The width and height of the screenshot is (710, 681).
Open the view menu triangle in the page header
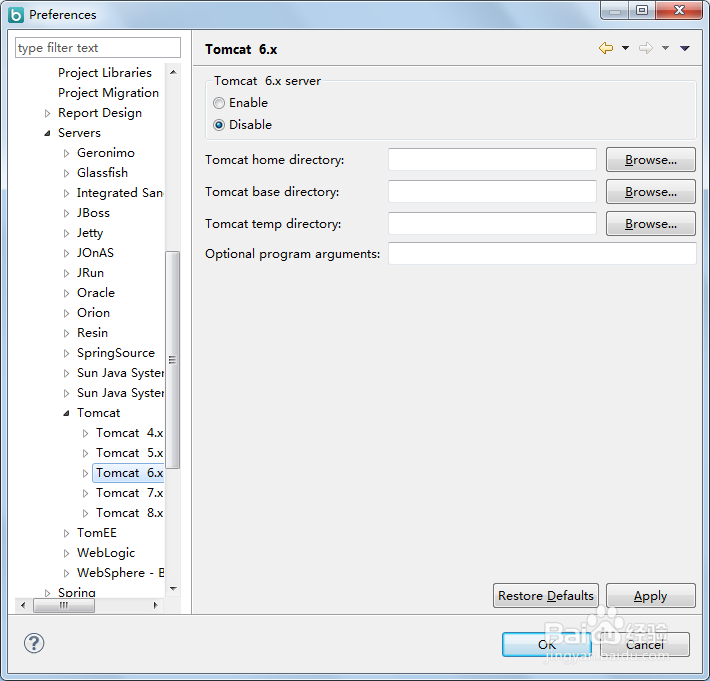[x=685, y=48]
